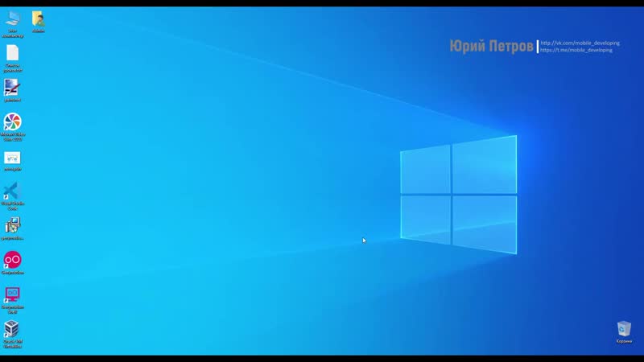
Task: Click the vk.com/mobile_developing link text
Action: click(x=580, y=43)
